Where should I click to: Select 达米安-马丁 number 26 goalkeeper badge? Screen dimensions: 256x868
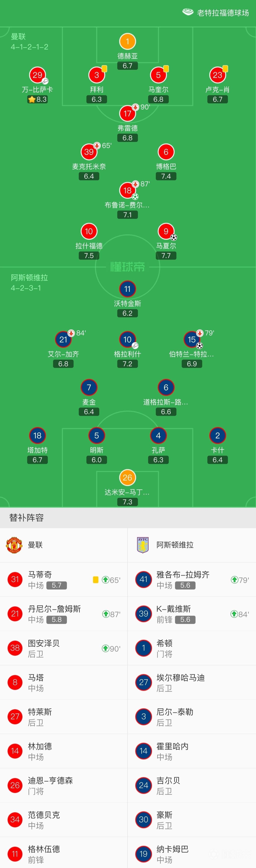(127, 477)
